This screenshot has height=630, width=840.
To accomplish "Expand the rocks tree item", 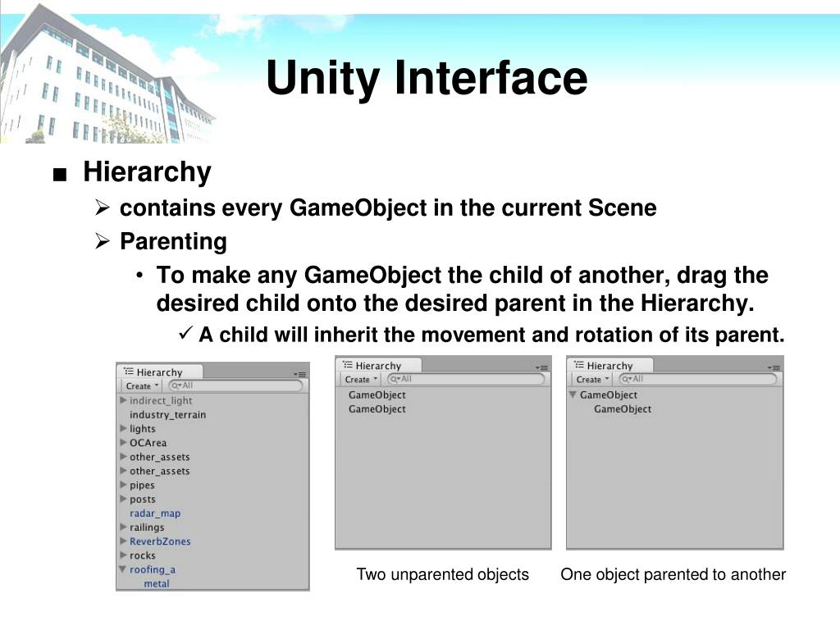I will click(123, 555).
